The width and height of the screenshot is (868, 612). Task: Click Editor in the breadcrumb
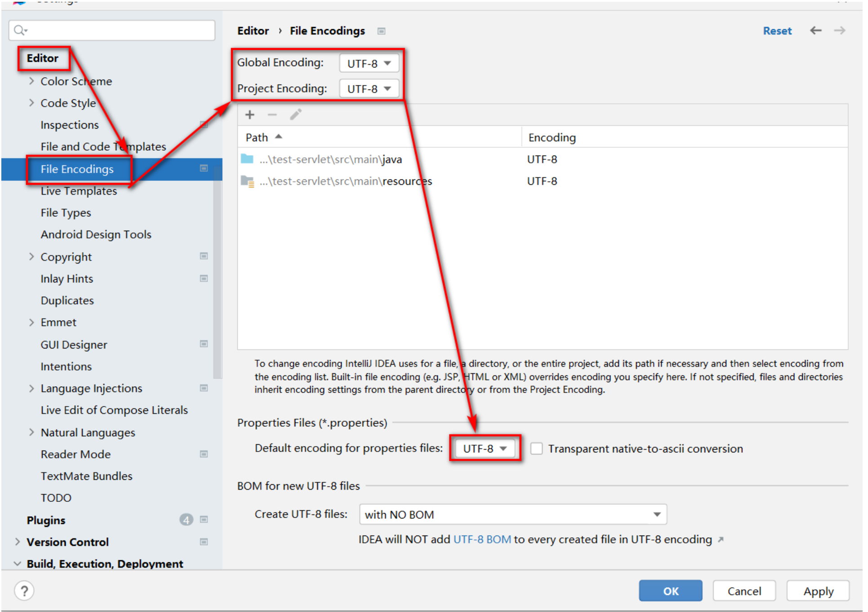253,31
